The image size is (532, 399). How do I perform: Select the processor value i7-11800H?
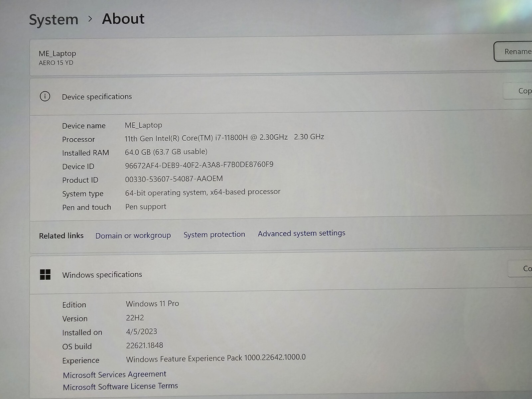(x=224, y=137)
